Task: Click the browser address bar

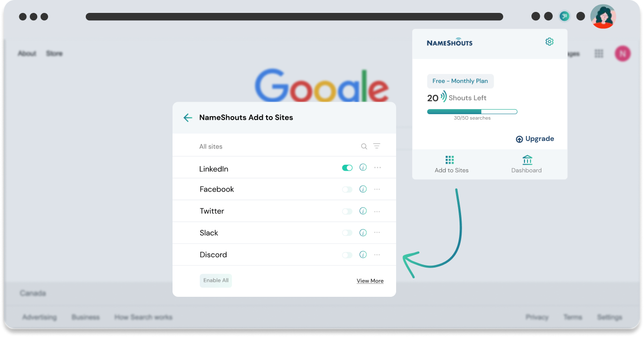Action: 294,17
